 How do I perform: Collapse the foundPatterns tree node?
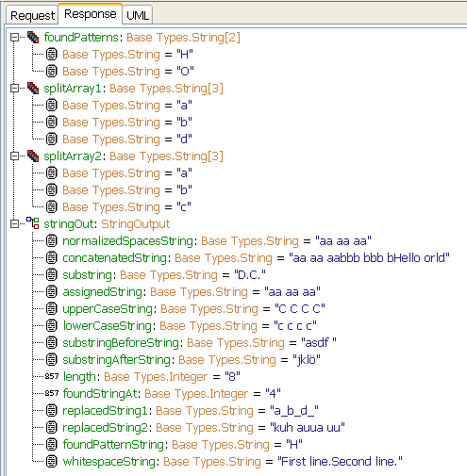[14, 38]
